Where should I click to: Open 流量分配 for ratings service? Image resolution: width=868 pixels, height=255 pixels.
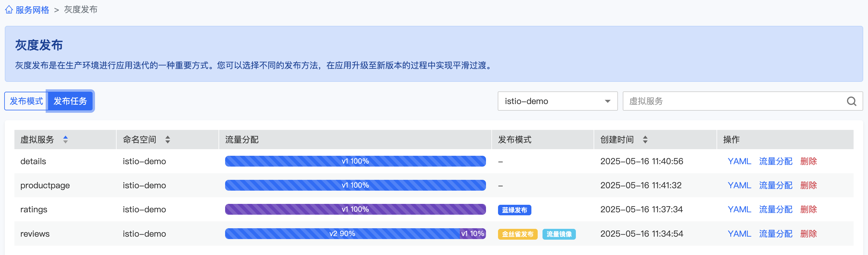pos(775,209)
